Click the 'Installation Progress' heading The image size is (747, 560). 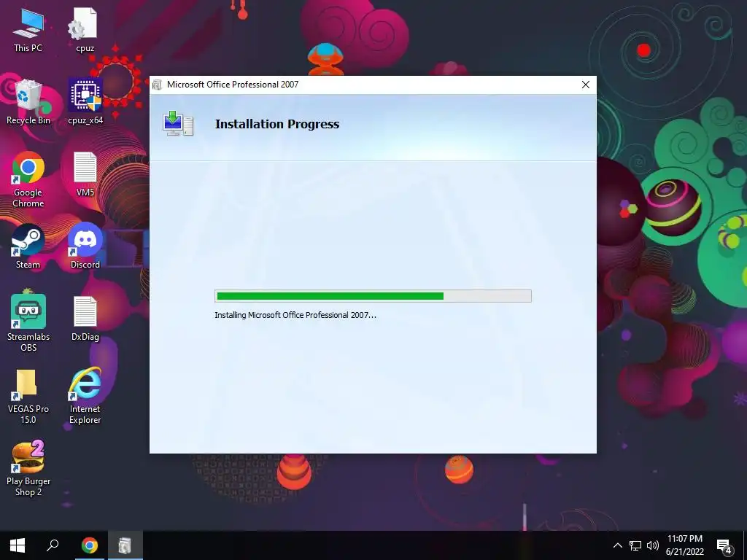[x=277, y=124]
